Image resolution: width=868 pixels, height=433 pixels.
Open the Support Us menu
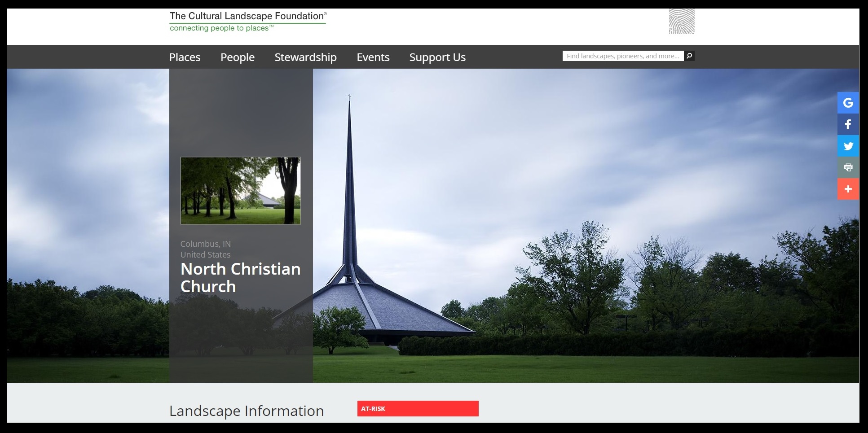click(x=437, y=57)
